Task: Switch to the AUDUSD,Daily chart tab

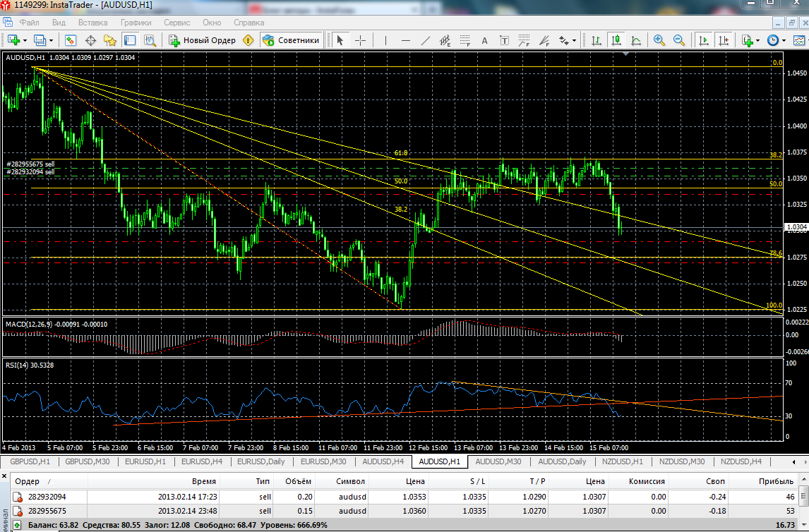Action: click(x=562, y=461)
